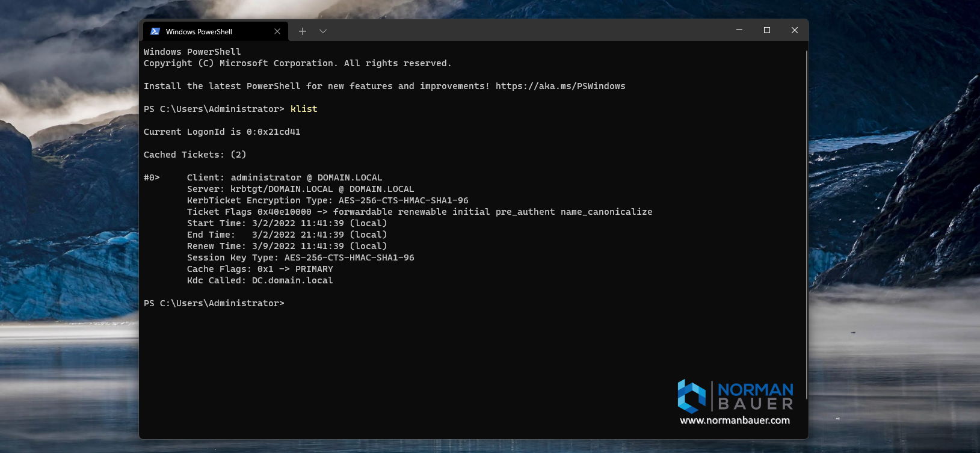Screen dimensions: 980x453
Task: Open a new terminal tab
Action: tap(303, 31)
